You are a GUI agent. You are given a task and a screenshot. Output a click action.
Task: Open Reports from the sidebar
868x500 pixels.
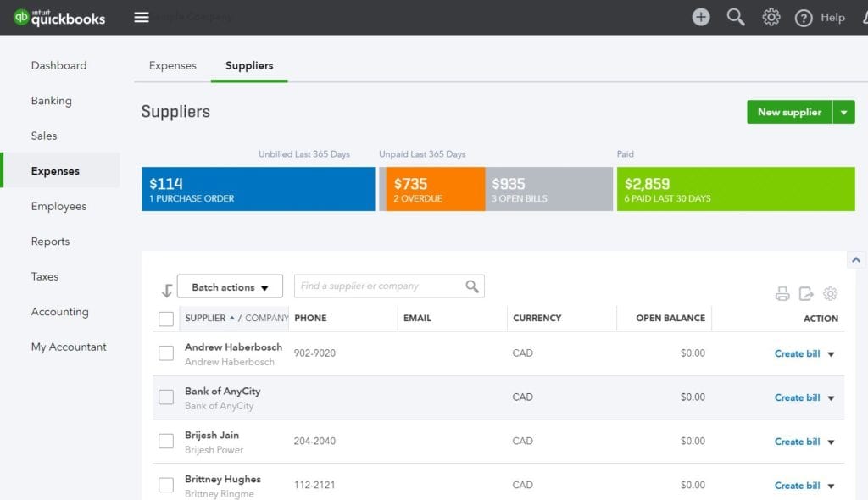tap(50, 241)
